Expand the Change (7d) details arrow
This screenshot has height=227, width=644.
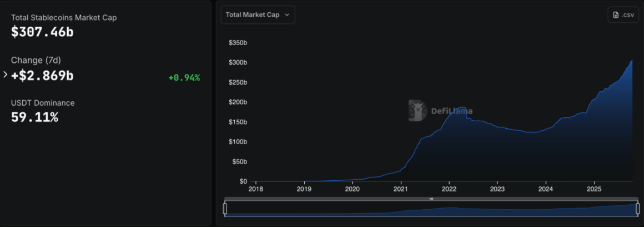6,75
